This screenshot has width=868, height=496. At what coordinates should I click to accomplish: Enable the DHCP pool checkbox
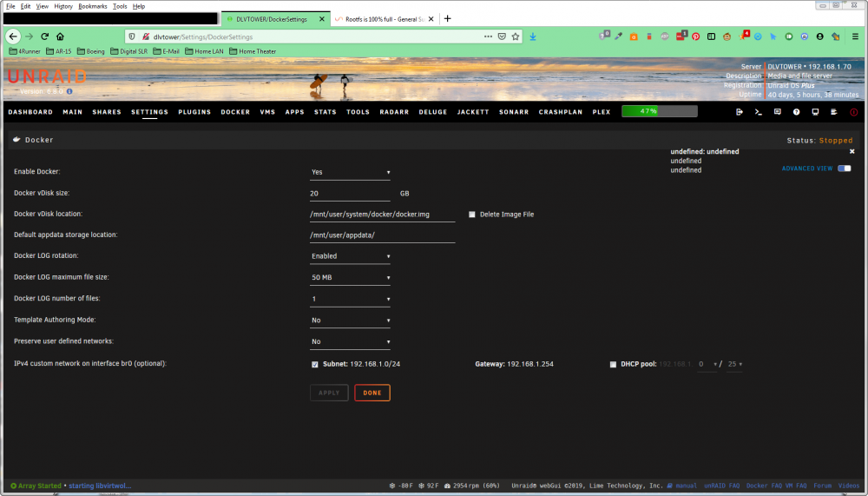click(613, 365)
